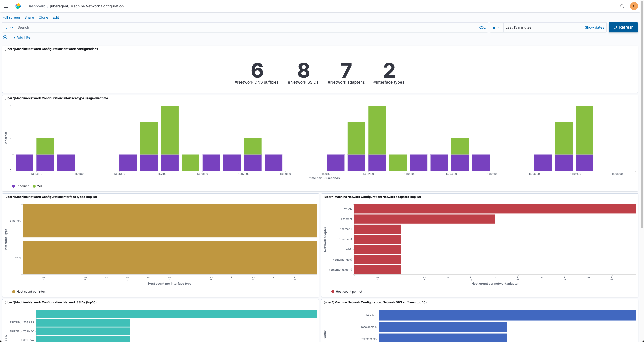Image resolution: width=644 pixels, height=342 pixels.
Task: Click the user avatar C icon
Action: (634, 6)
